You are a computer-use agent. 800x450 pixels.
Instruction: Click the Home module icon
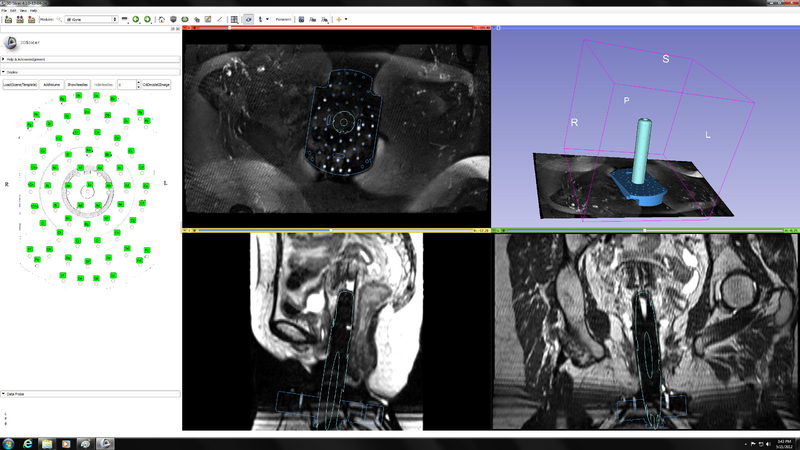click(x=162, y=19)
